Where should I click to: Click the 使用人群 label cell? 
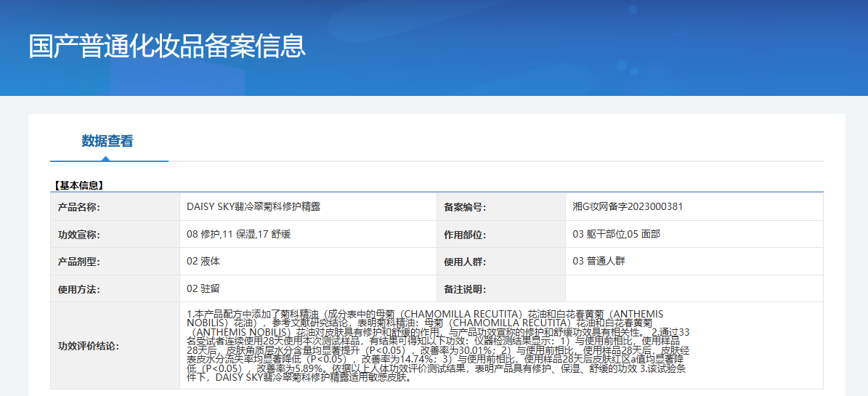[465, 262]
